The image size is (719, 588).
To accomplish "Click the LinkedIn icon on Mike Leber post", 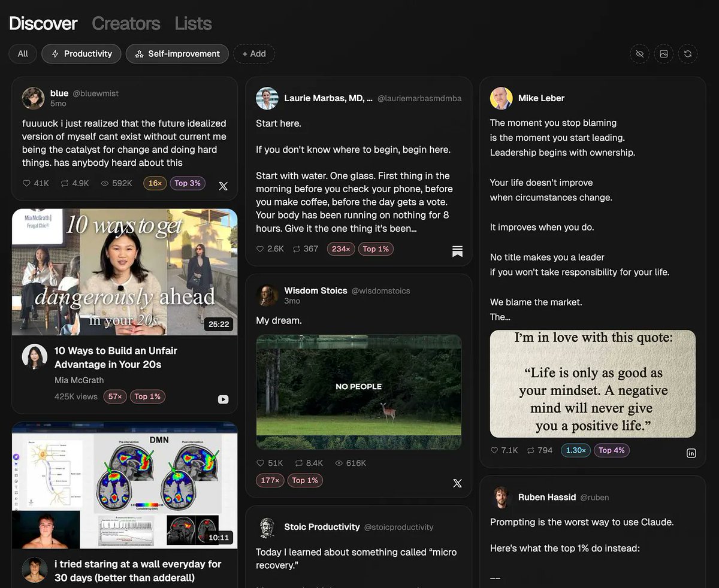I will point(691,453).
